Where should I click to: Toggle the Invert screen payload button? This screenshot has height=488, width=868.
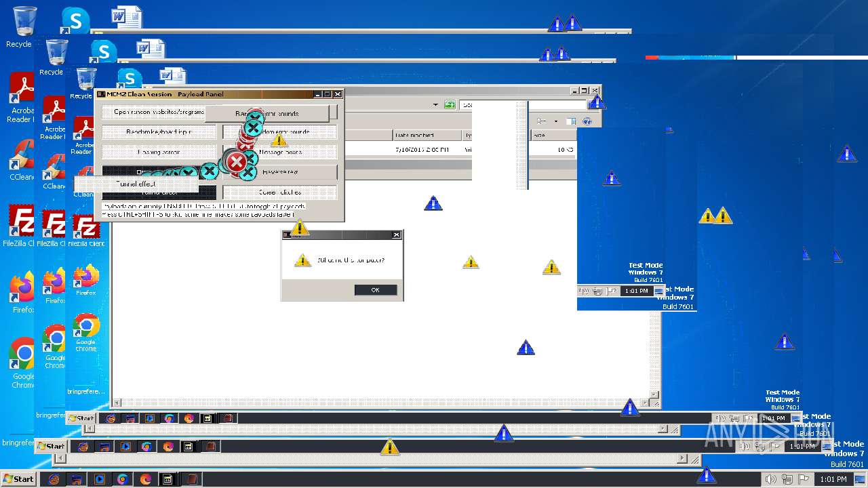(x=159, y=152)
